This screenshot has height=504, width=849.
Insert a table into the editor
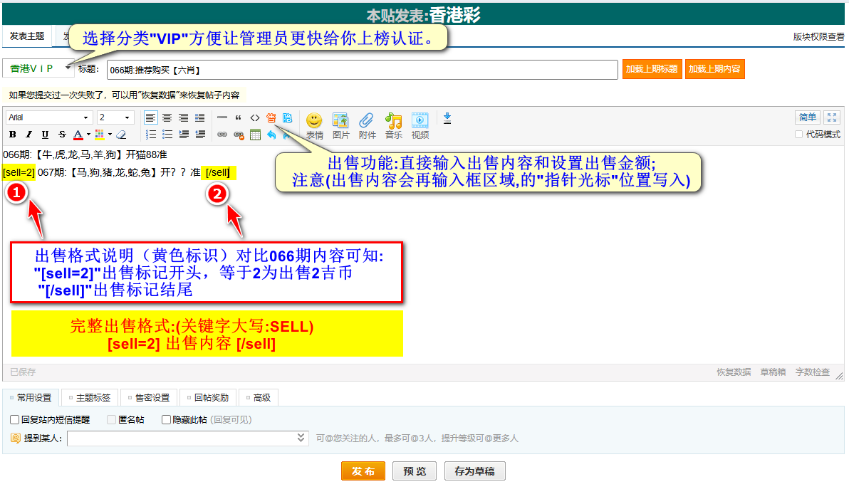click(255, 135)
